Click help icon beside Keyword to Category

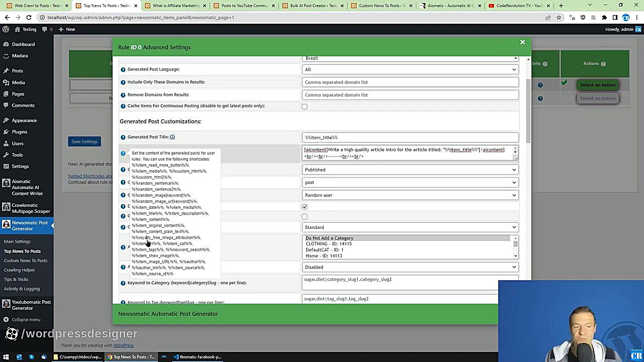[x=123, y=283]
